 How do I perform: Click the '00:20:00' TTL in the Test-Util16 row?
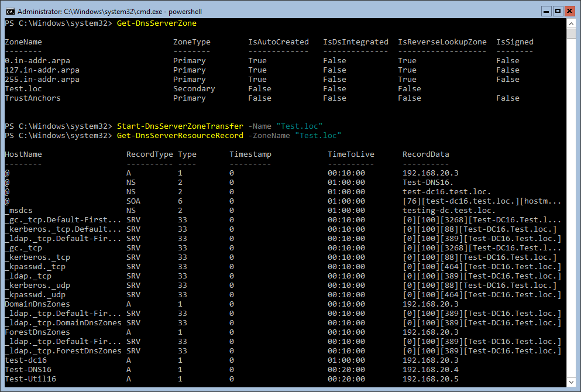(346, 379)
